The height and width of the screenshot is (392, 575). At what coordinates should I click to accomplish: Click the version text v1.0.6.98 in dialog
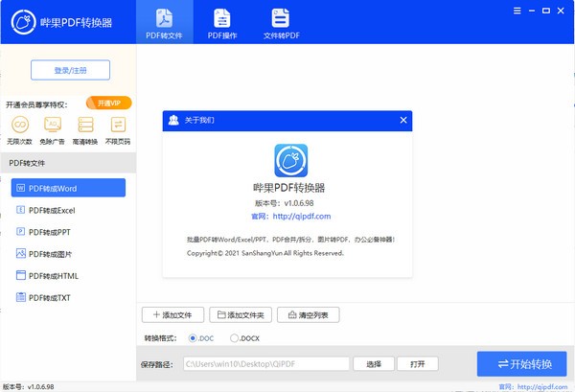click(x=299, y=203)
